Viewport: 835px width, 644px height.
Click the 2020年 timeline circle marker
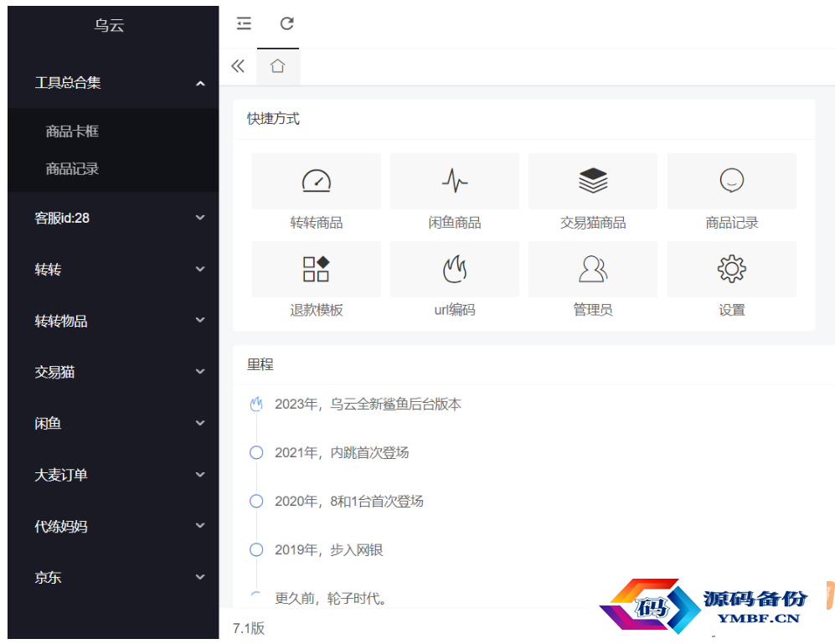tap(256, 502)
